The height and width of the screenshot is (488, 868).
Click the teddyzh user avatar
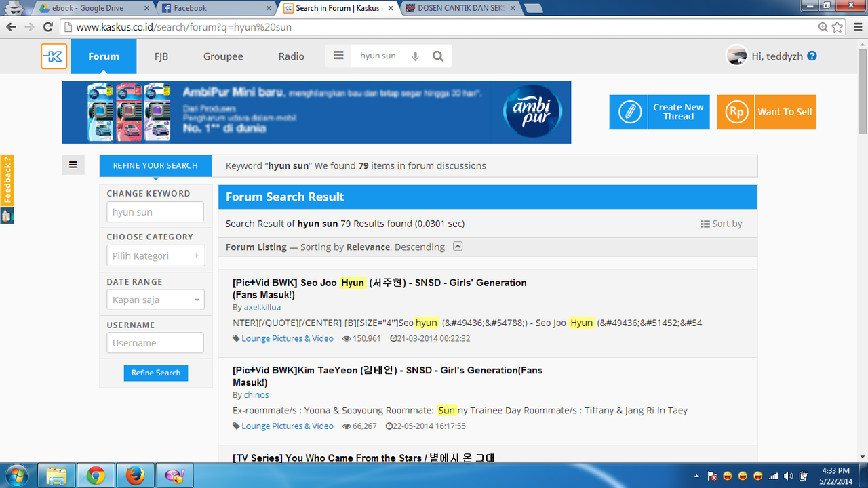736,56
